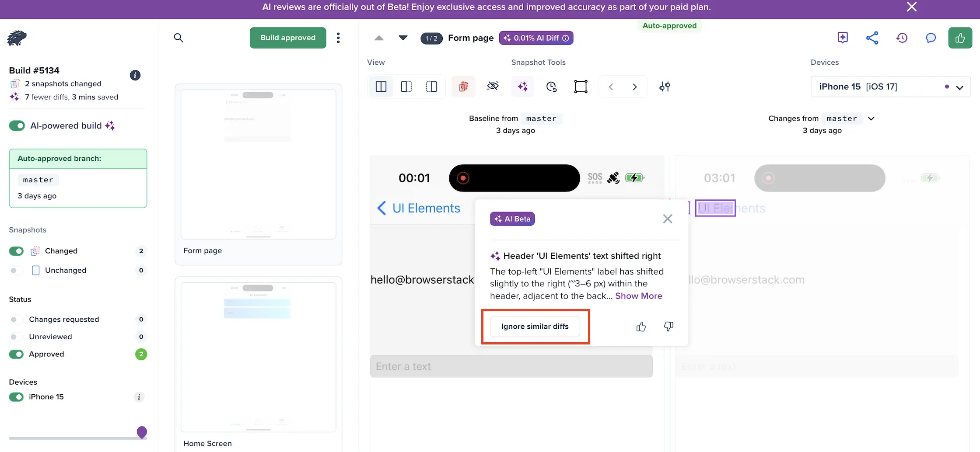Viewport: 980px width, 452px height.
Task: Open the three-dot build options menu
Action: [338, 38]
